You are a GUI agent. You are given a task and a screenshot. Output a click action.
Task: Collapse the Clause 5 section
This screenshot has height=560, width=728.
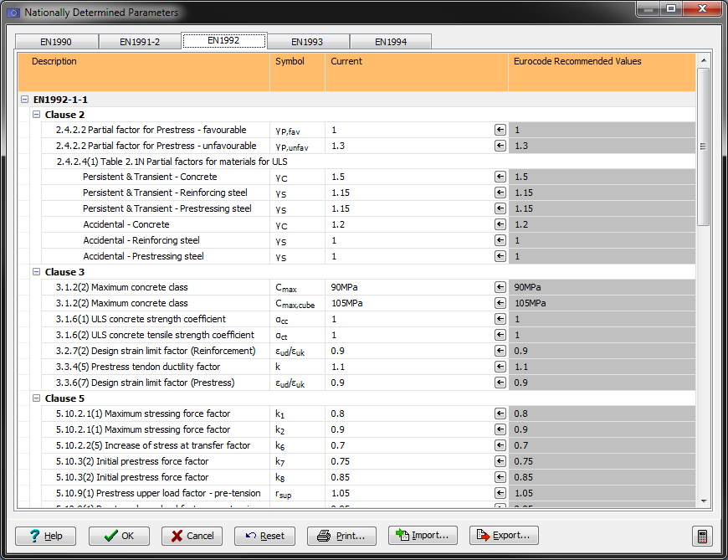(36, 398)
